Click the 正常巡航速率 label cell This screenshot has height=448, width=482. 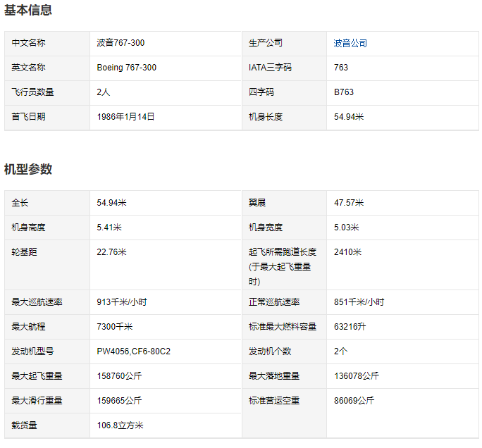click(284, 302)
